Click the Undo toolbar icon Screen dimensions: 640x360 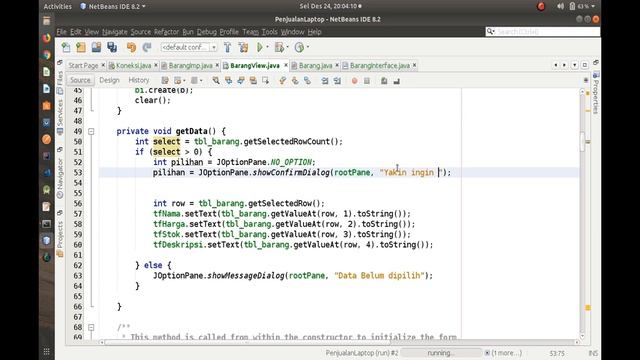pyautogui.click(x=131, y=47)
